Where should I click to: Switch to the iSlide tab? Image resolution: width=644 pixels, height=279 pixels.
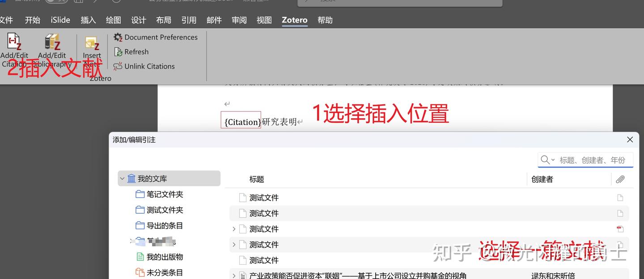pos(60,20)
